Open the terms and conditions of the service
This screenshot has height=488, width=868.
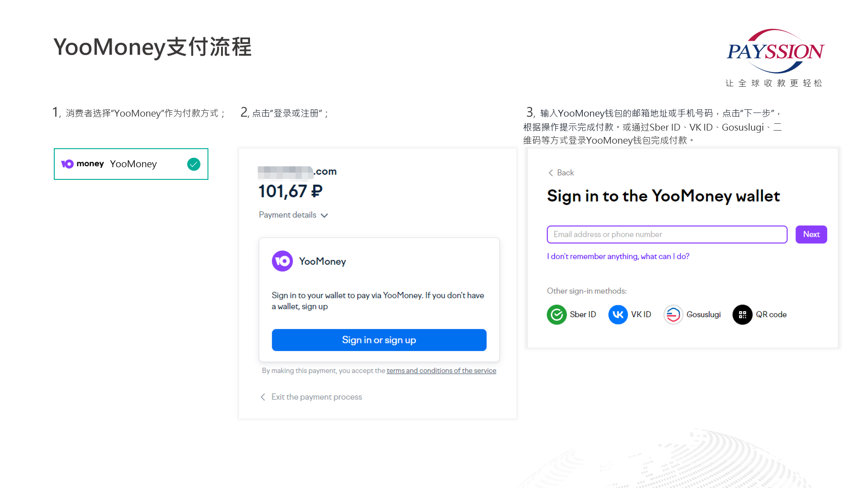pos(441,371)
